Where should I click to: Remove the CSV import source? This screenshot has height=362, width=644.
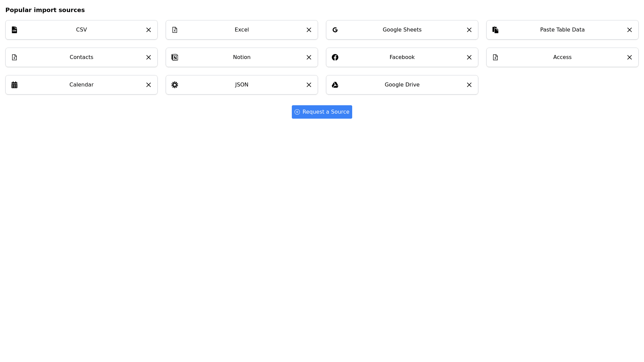149,30
